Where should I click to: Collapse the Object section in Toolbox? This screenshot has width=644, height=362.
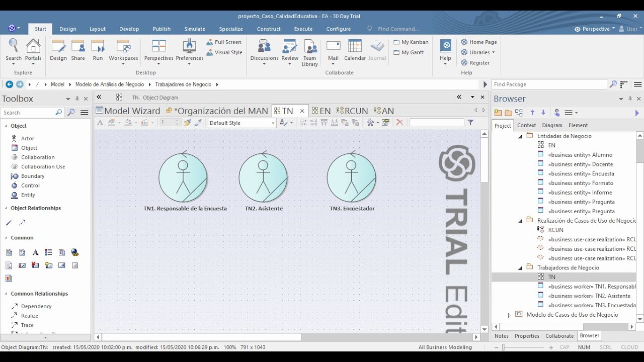[x=6, y=126]
